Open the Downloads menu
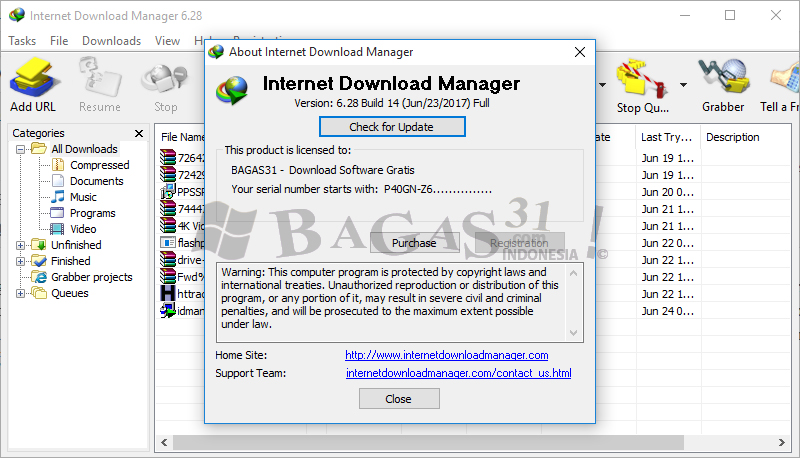The image size is (800, 458). coord(111,41)
